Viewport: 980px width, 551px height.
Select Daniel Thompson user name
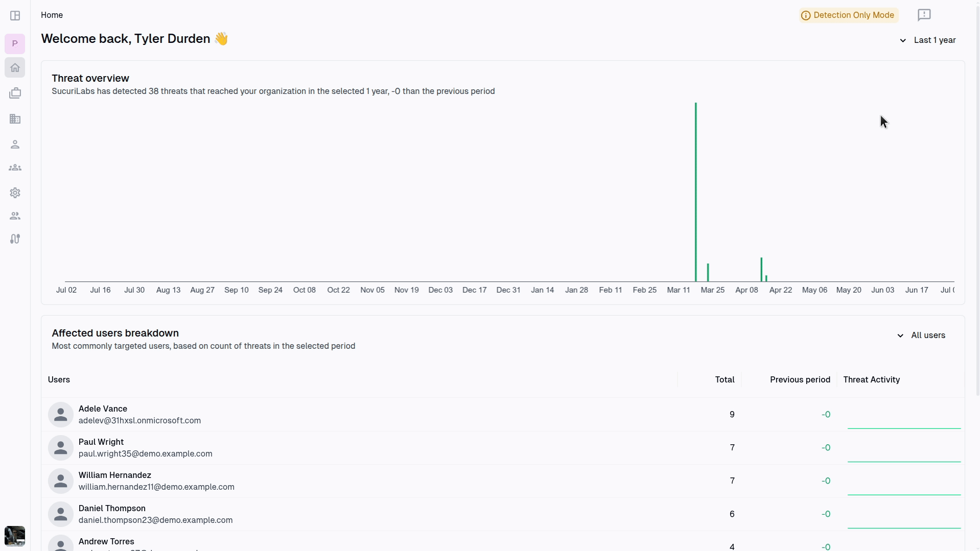pyautogui.click(x=112, y=508)
